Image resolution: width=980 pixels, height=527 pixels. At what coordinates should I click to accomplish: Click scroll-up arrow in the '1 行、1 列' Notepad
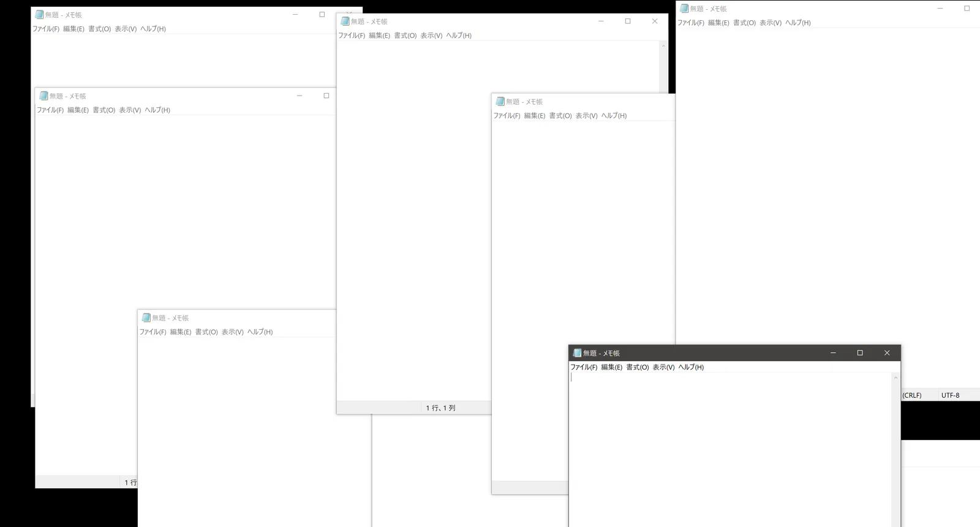[663, 46]
